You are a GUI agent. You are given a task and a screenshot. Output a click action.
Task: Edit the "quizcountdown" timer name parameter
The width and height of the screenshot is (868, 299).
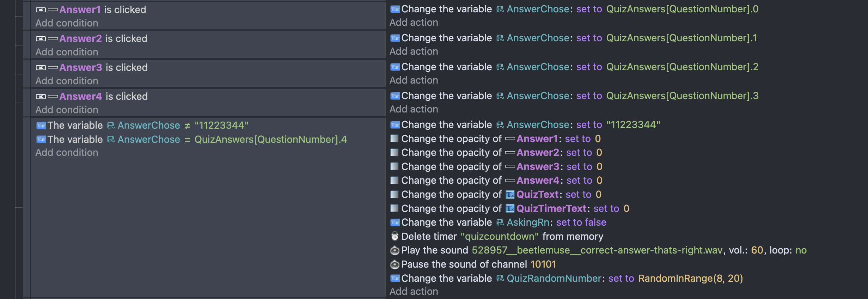point(499,237)
